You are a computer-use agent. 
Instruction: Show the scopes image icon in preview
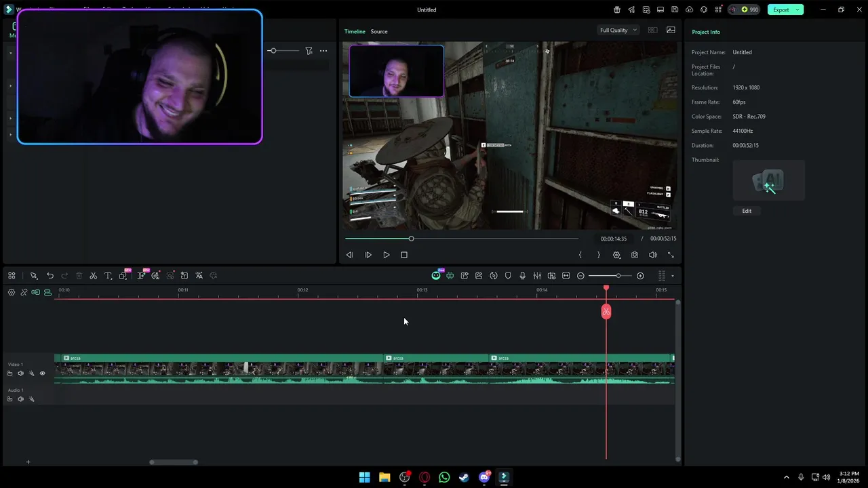pyautogui.click(x=671, y=30)
